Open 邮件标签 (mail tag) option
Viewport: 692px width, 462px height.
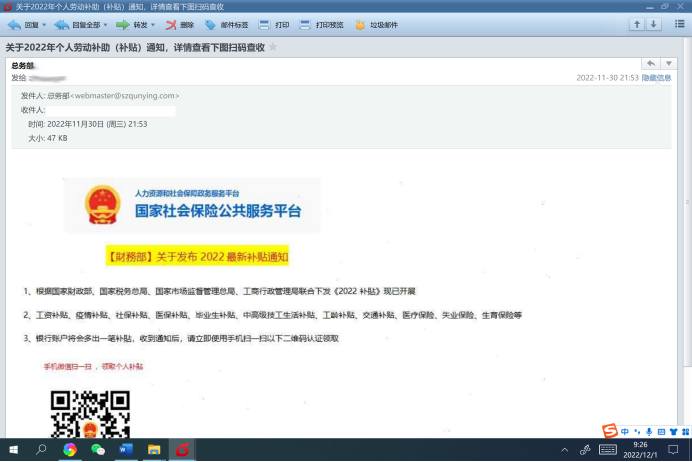click(x=227, y=24)
